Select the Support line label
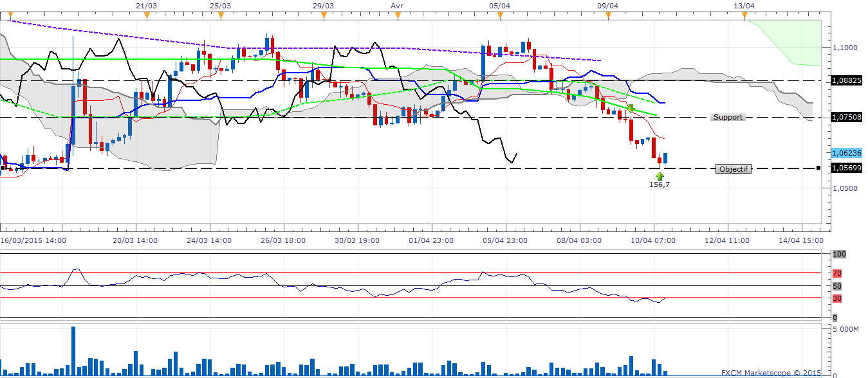Image resolution: width=868 pixels, height=378 pixels. [x=728, y=117]
